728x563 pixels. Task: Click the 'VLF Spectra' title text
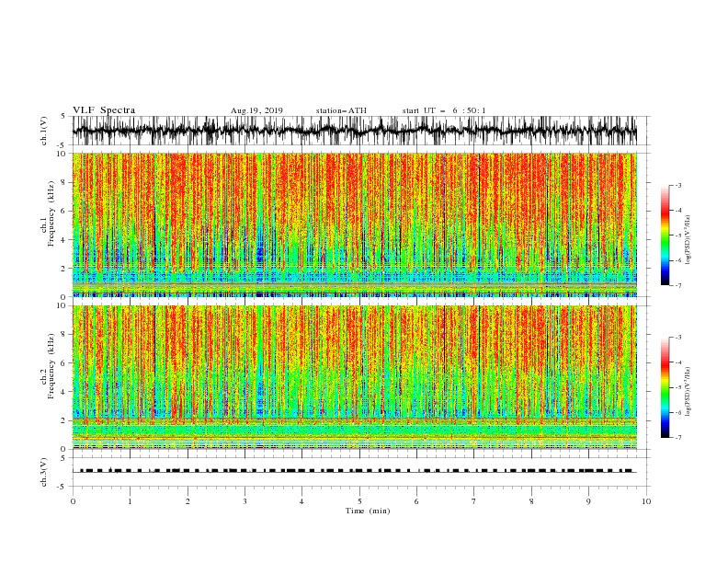(x=104, y=110)
